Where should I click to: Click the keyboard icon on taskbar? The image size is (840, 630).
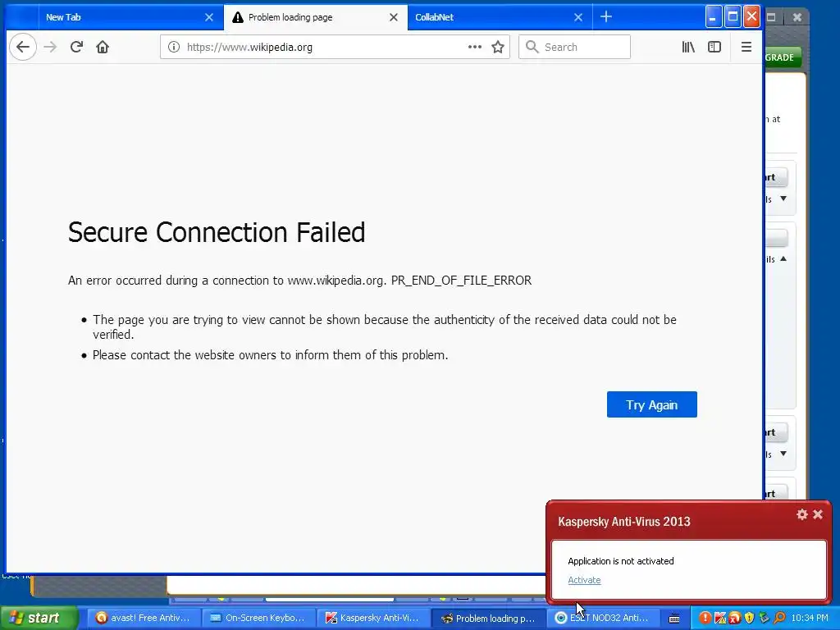coord(674,619)
